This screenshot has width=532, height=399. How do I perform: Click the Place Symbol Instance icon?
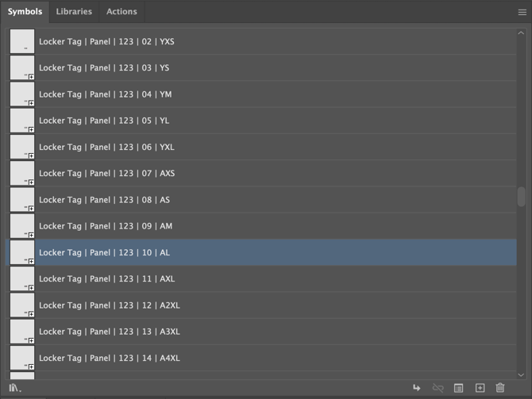[x=416, y=388]
